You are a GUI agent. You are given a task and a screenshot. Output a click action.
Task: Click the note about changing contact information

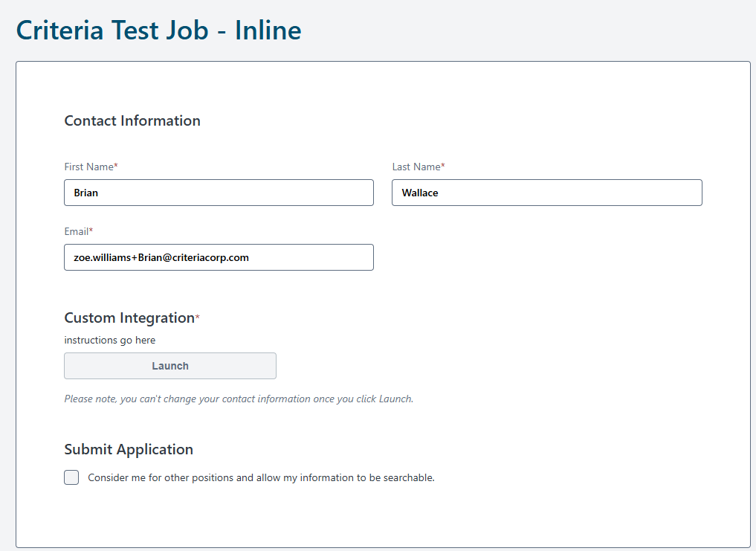coord(239,399)
